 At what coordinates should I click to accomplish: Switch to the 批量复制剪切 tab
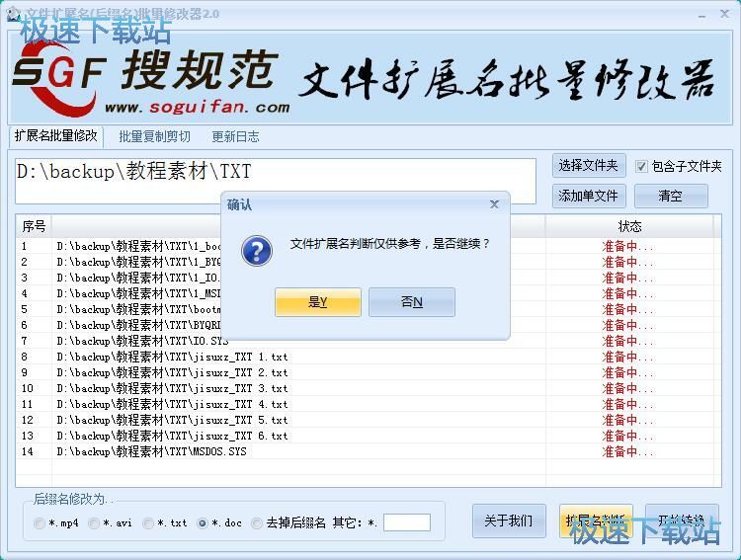tap(154, 136)
